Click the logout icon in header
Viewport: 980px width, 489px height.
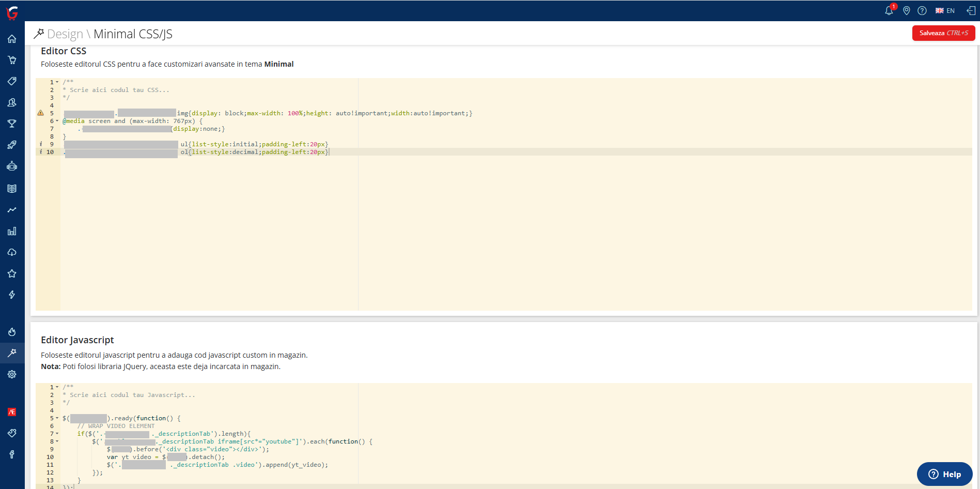[x=971, y=11]
